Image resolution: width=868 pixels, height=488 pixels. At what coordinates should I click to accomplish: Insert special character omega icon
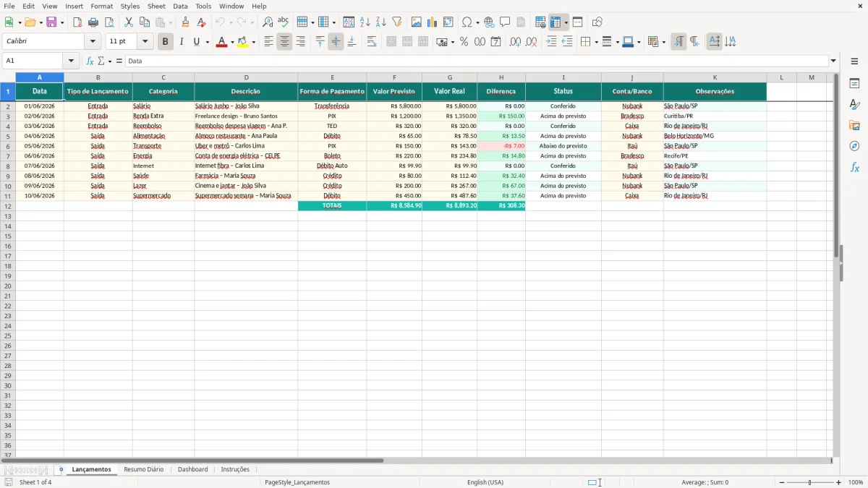pos(467,22)
